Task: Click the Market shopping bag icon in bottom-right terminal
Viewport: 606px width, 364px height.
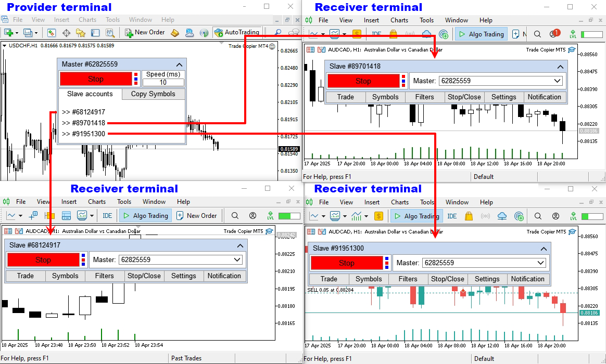Action: click(x=469, y=216)
